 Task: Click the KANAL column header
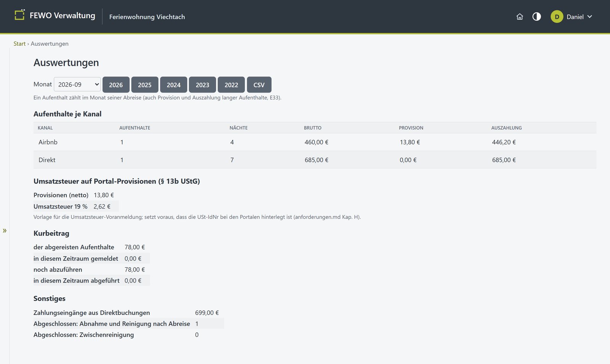point(45,128)
